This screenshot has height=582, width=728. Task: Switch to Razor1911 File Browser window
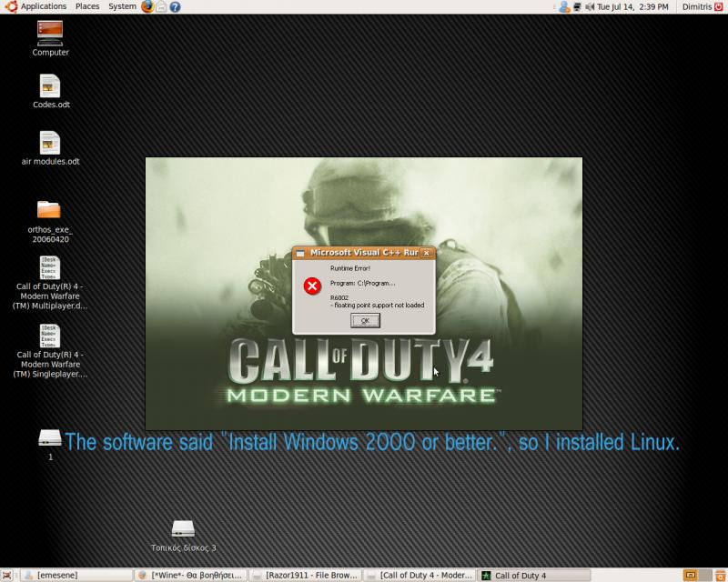coord(305,576)
